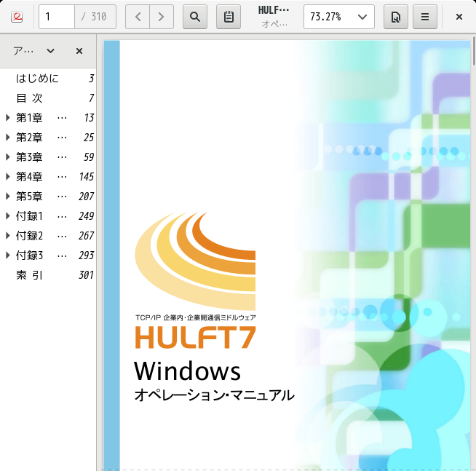Open the 73.27% zoom level dropdown
Screen dimensions: 476x471
pos(338,17)
